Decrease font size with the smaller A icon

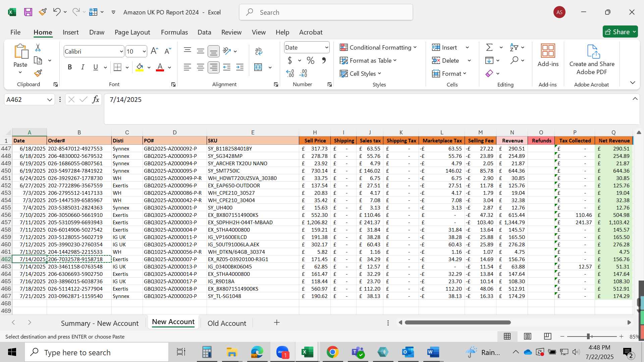(168, 51)
